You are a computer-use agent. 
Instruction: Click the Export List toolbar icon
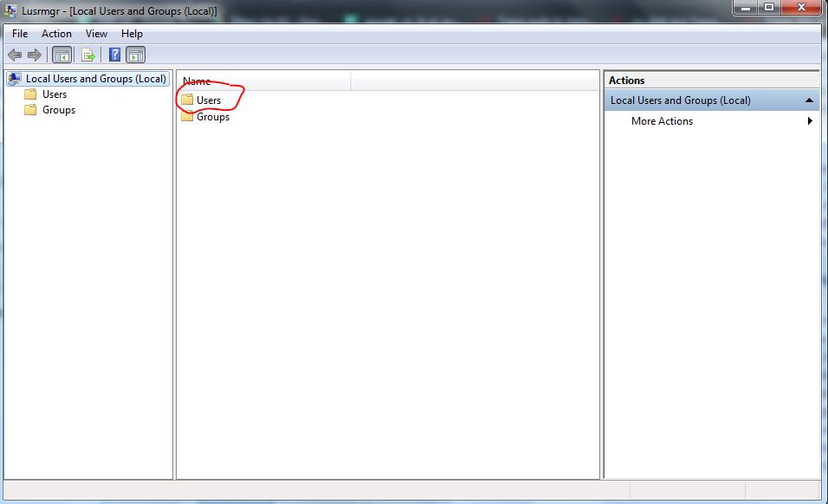87,54
